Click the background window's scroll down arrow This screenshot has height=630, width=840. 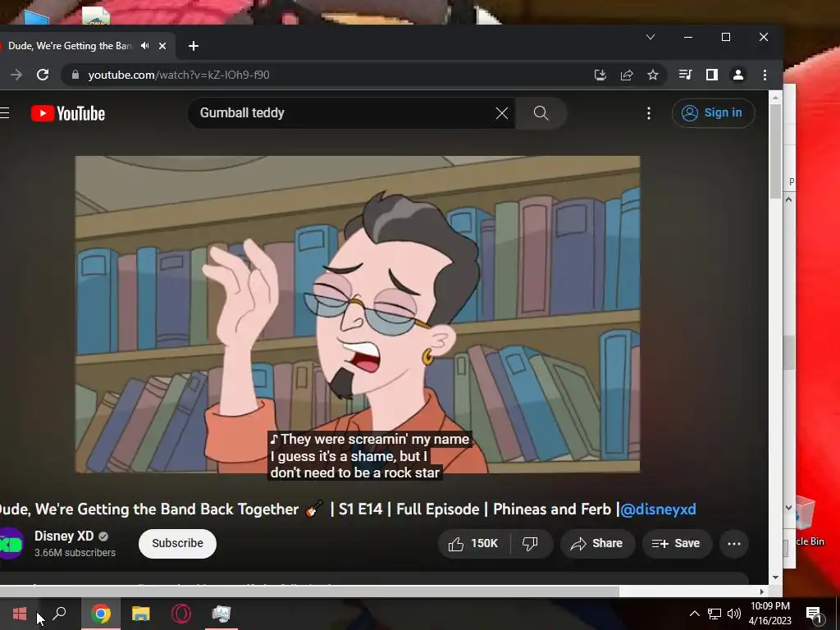pos(788,507)
